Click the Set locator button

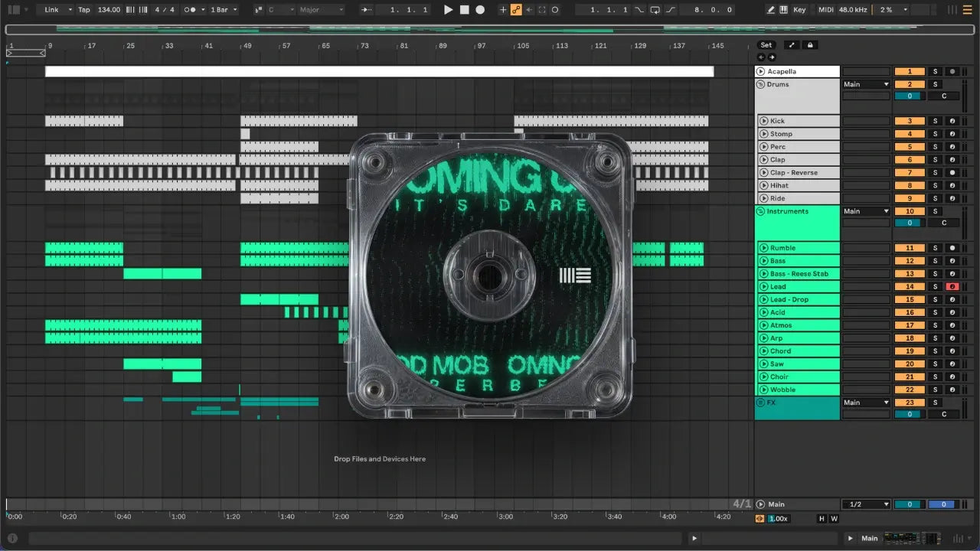point(766,45)
